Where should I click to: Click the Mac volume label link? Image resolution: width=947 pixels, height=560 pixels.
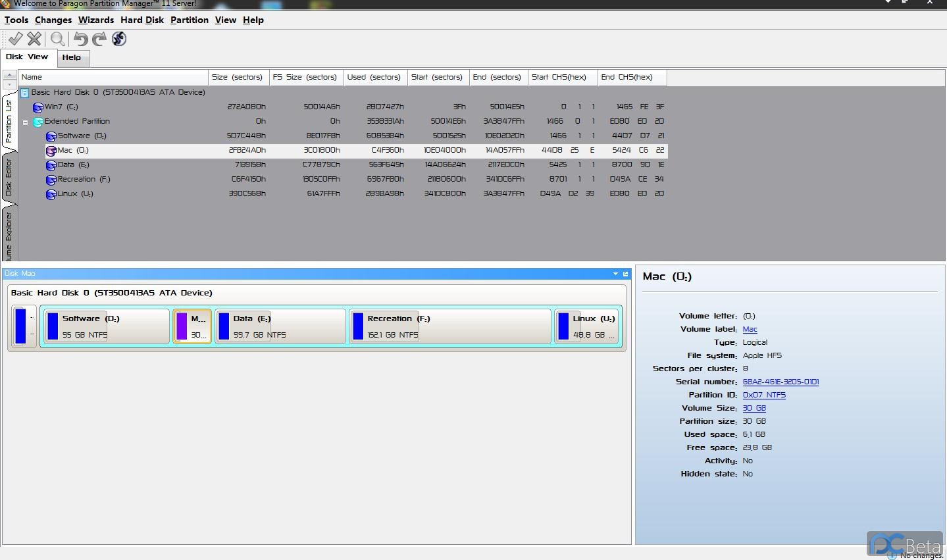[x=750, y=329]
